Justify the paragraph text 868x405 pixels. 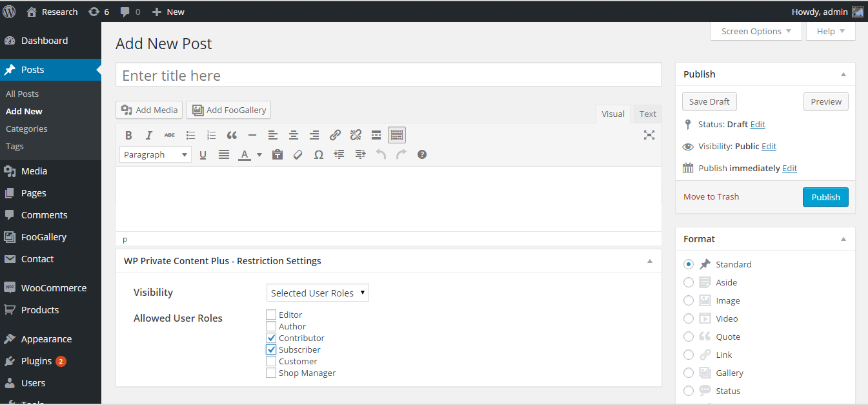click(223, 154)
